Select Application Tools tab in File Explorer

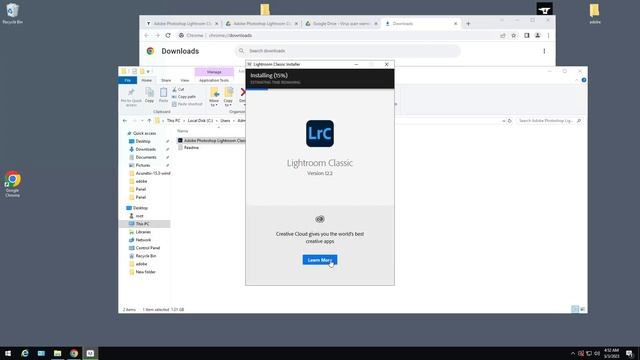click(214, 80)
